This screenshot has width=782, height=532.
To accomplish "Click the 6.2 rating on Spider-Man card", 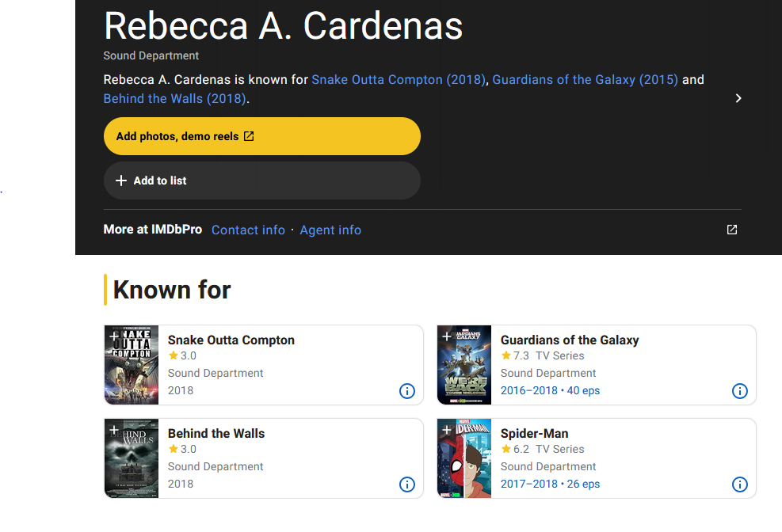I will (x=516, y=449).
